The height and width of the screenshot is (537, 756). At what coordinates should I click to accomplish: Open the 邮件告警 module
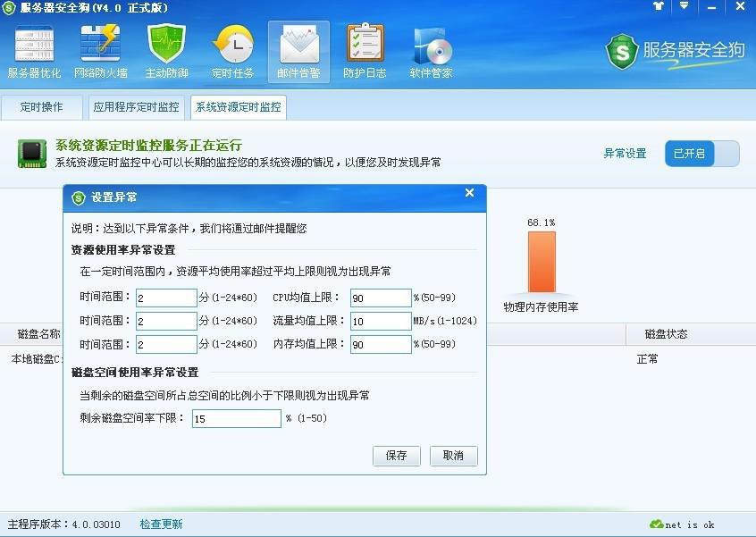tap(298, 49)
